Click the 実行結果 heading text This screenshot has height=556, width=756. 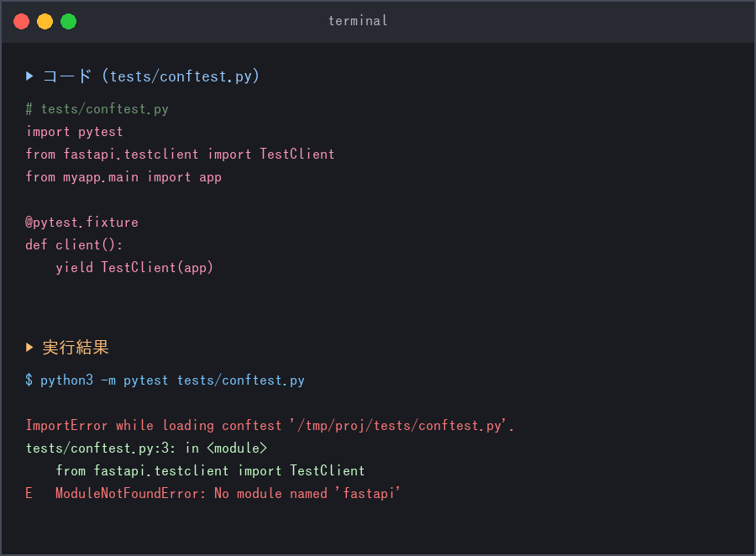pyautogui.click(x=76, y=347)
